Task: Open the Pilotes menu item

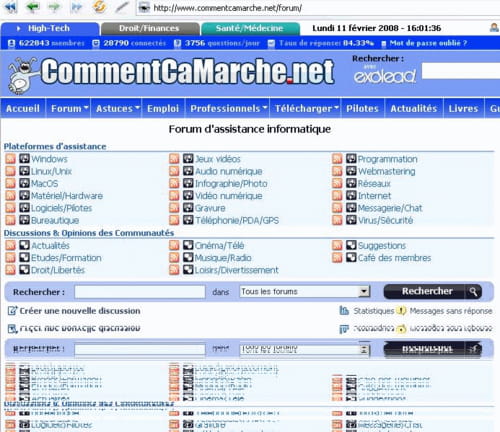Action: click(362, 108)
